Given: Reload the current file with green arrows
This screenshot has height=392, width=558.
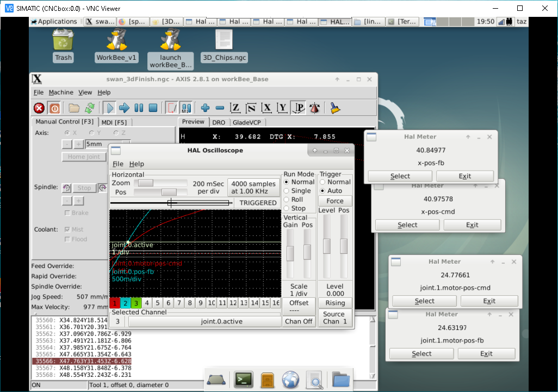Looking at the screenshot, I should point(89,108).
